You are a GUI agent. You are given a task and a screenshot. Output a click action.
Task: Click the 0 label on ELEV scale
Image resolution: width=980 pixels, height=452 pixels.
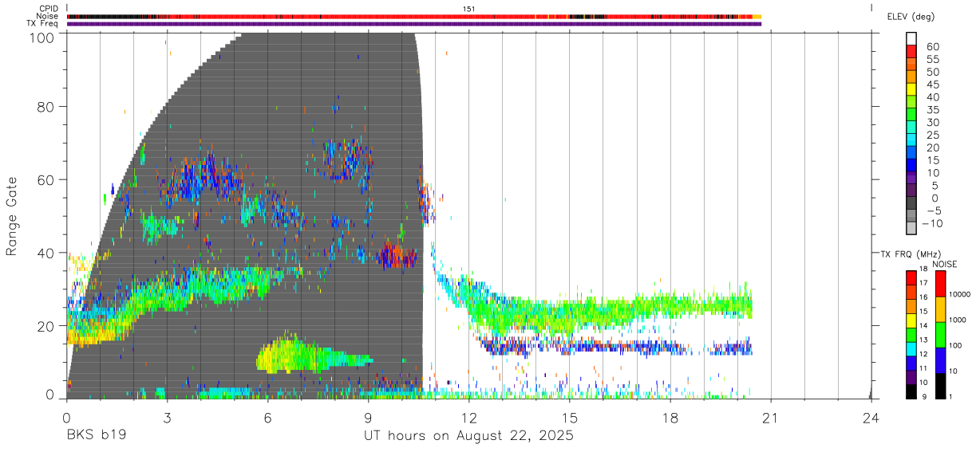click(x=936, y=198)
